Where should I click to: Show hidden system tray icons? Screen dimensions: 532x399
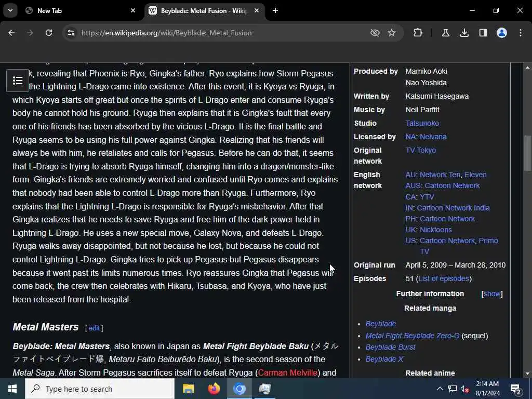(x=440, y=389)
